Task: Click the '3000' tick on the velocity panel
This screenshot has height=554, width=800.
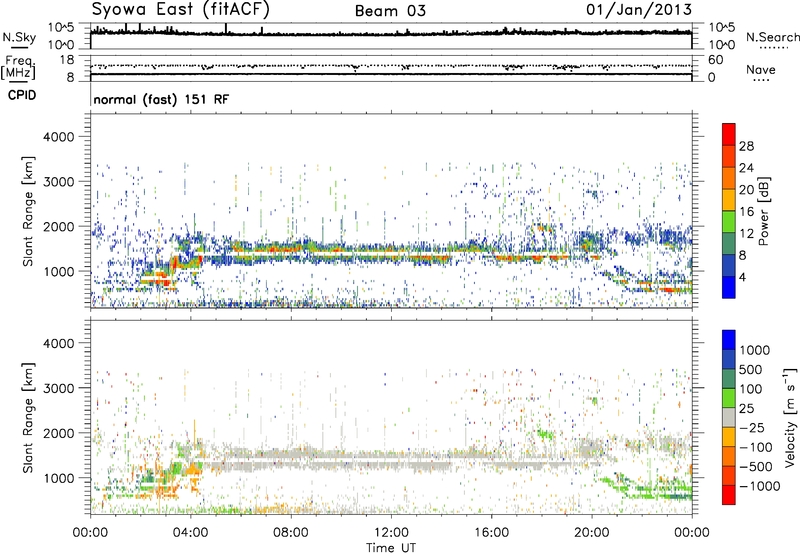Action: tap(58, 388)
